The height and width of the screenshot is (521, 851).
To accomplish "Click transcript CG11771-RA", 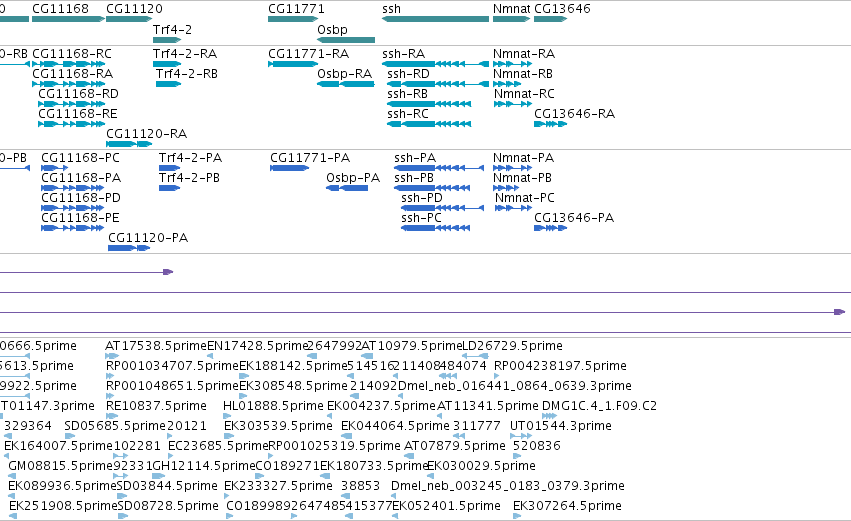I will tap(309, 54).
